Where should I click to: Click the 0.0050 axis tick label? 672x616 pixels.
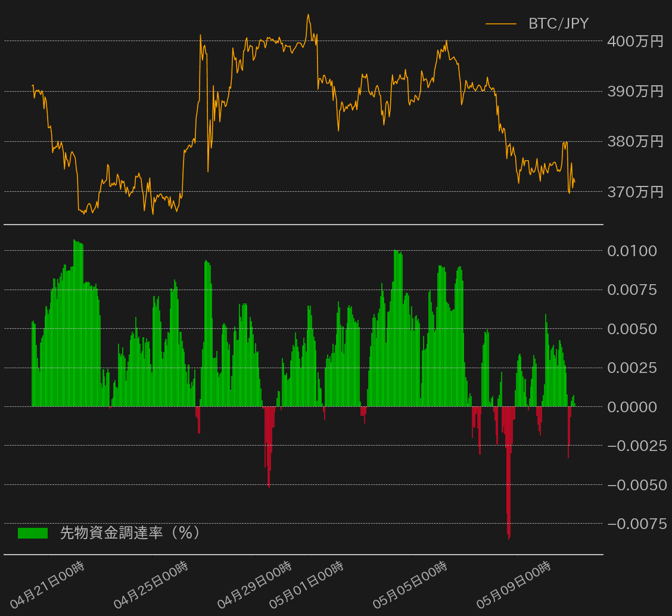632,329
